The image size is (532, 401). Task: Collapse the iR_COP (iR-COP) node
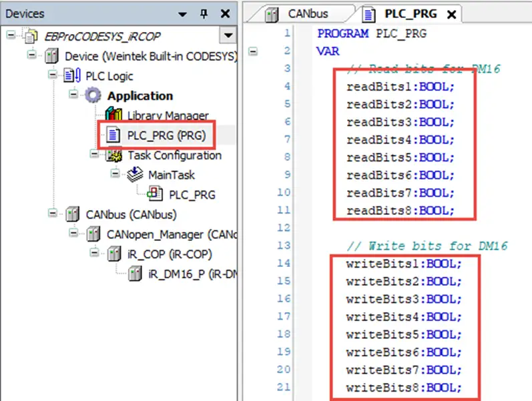tap(94, 252)
